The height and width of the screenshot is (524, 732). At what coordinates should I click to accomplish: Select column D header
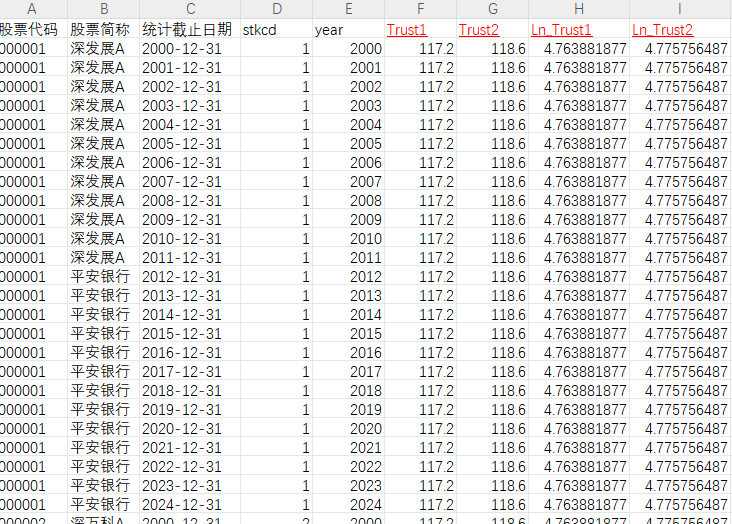pos(275,9)
